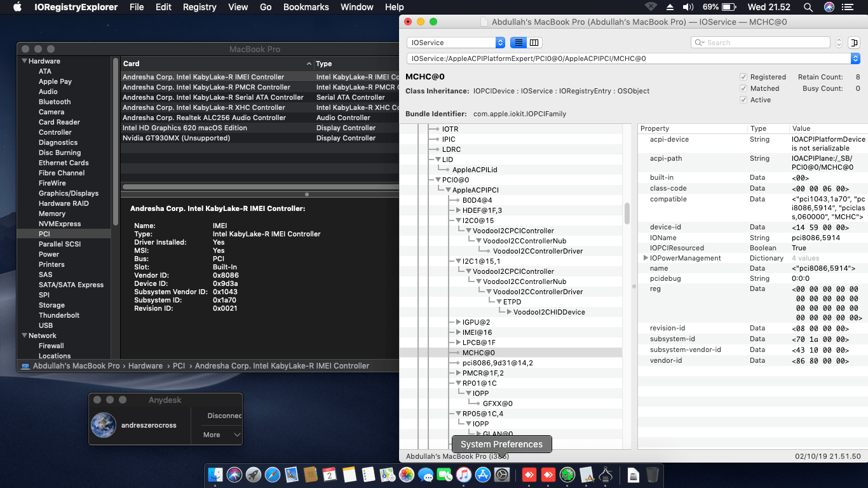868x488 pixels.
Task: Open Siri from the menu bar
Action: (829, 7)
